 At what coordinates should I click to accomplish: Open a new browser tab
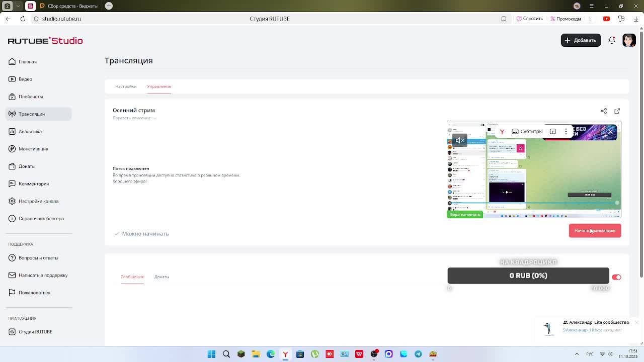(x=109, y=6)
